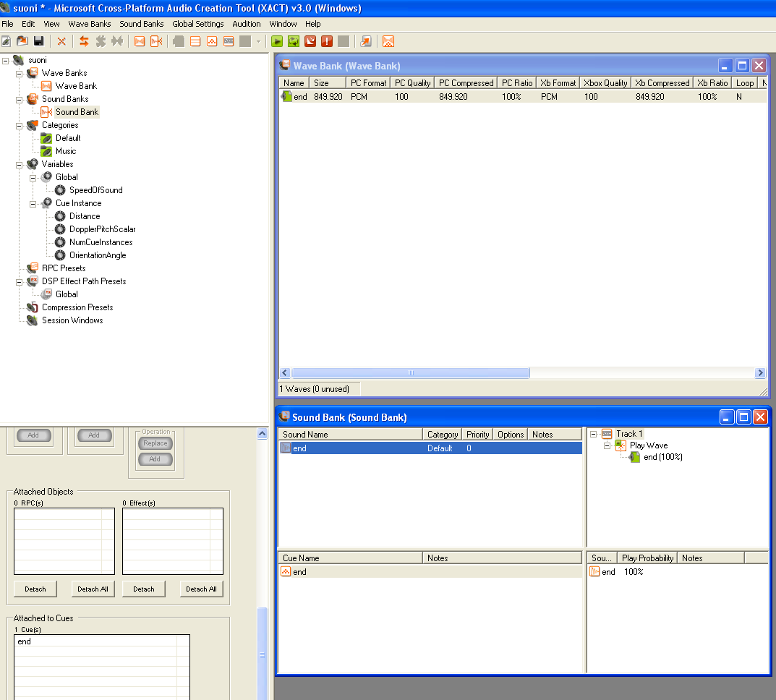Click the red X delete icon

61,41
